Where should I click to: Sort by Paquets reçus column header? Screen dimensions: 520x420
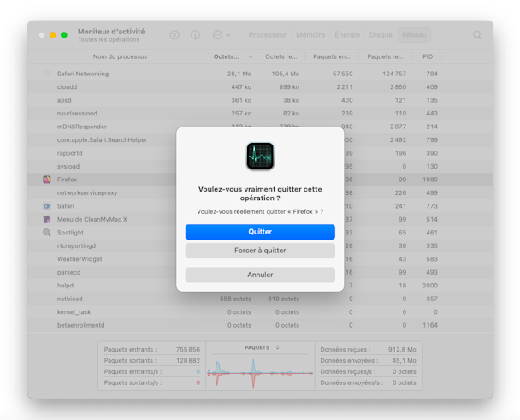pos(385,56)
